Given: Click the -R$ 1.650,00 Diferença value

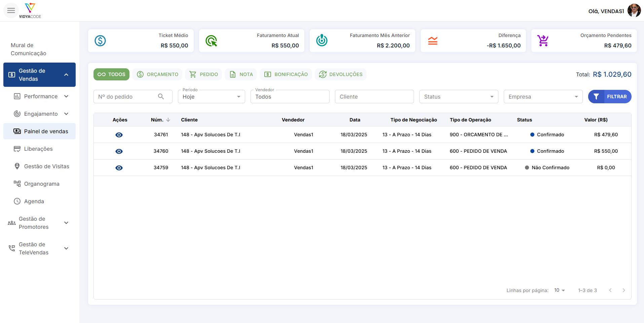Looking at the screenshot, I should point(503,45).
